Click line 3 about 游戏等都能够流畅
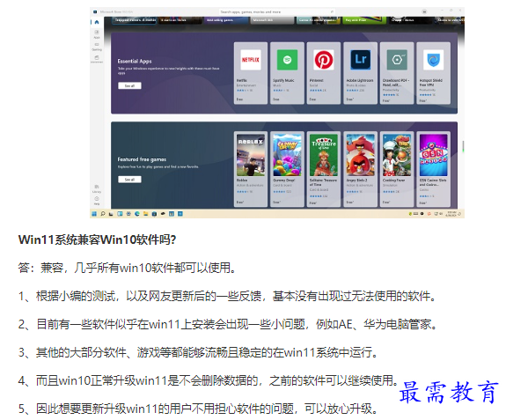The height and width of the screenshot is (420, 506). pyautogui.click(x=198, y=352)
